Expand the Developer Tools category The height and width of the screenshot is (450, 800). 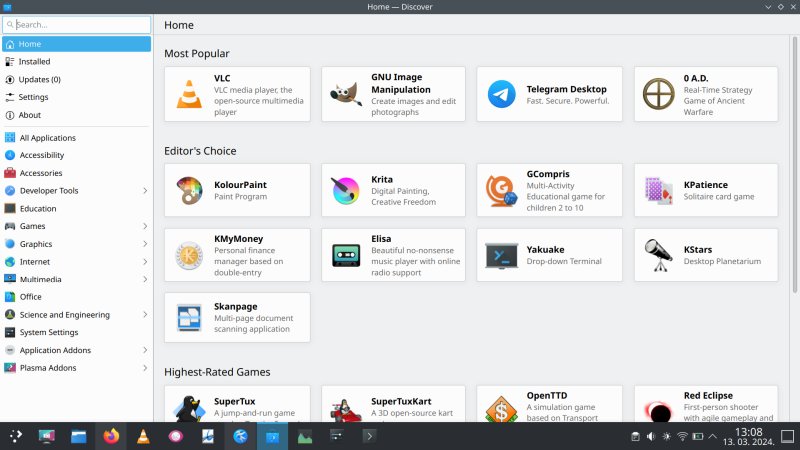coord(145,191)
